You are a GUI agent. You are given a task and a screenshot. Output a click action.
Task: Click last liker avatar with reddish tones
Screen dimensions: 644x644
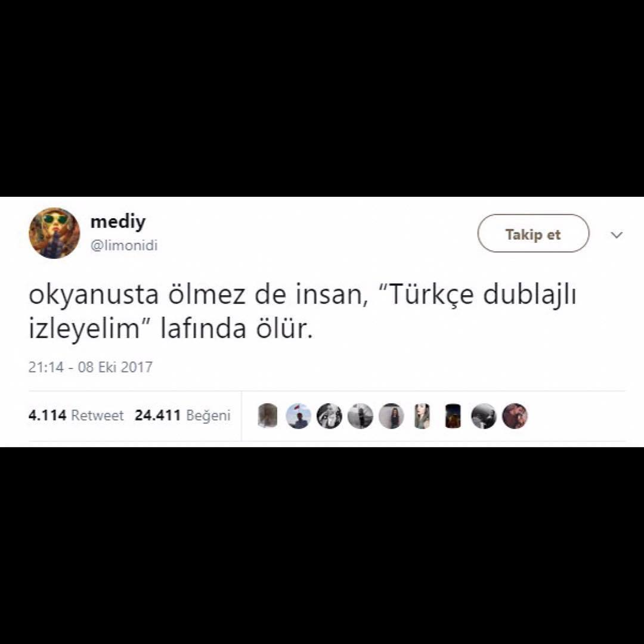tap(515, 416)
